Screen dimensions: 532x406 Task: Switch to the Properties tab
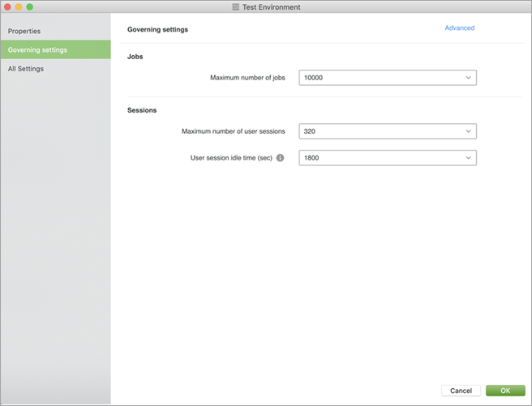tap(24, 31)
